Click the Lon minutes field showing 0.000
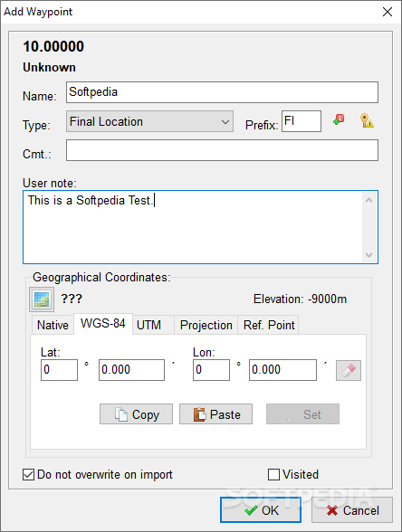The width and height of the screenshot is (402, 532). coord(282,370)
